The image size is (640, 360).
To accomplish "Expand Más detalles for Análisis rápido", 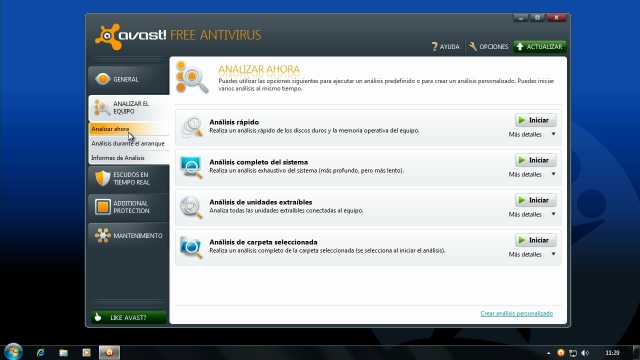I will click(532, 134).
